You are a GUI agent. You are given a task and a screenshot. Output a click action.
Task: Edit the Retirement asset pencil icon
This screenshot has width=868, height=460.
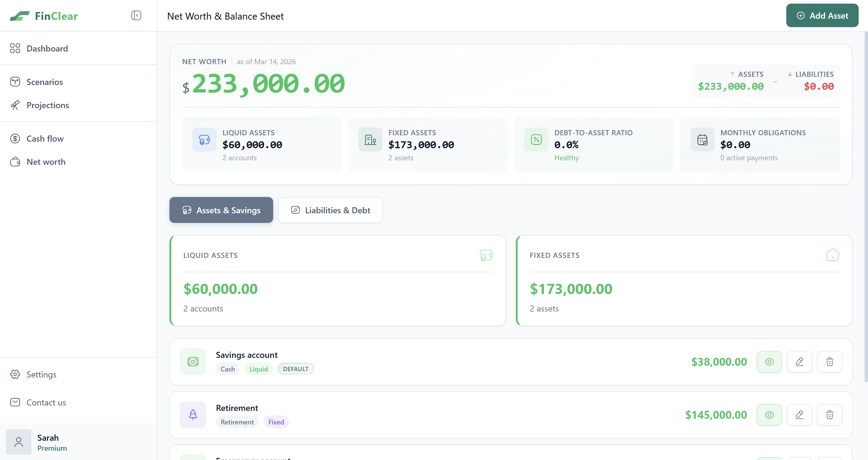pos(799,415)
